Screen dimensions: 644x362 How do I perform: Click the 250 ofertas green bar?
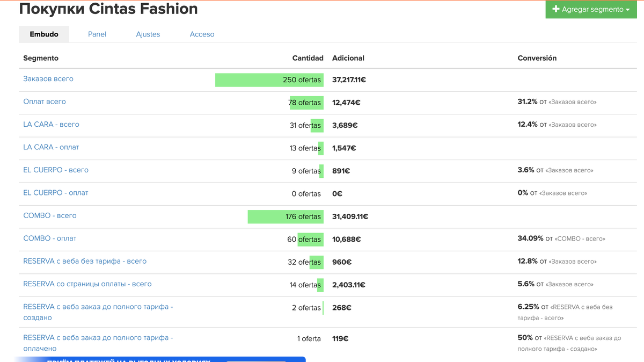coord(269,80)
